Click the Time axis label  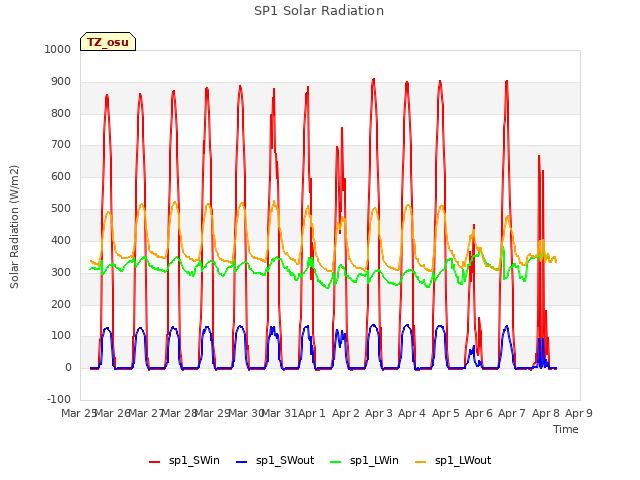[x=566, y=429]
